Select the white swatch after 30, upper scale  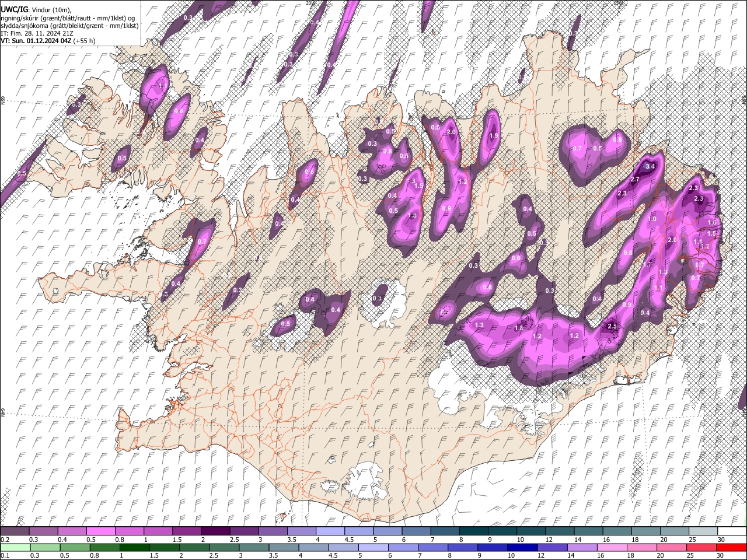[x=731, y=531]
